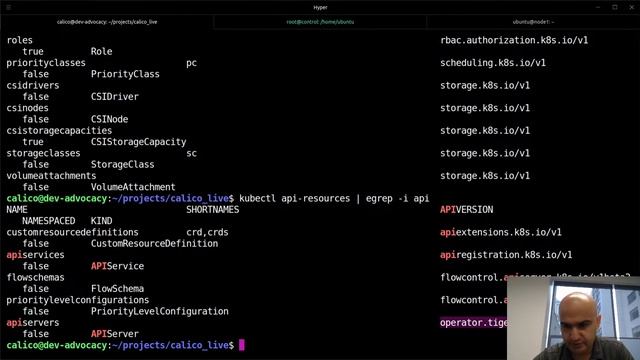The width and height of the screenshot is (640, 360).
Task: Click the text 'csistoragecapacities'
Action: tap(59, 131)
